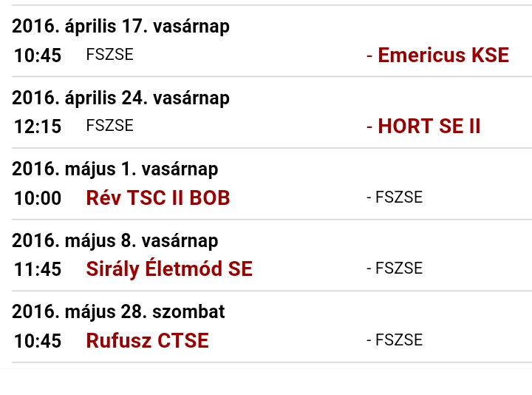Screen dimensions: 532x395
Task: Click the 10:45 time beside Rufusz CTSE
Action: point(38,341)
